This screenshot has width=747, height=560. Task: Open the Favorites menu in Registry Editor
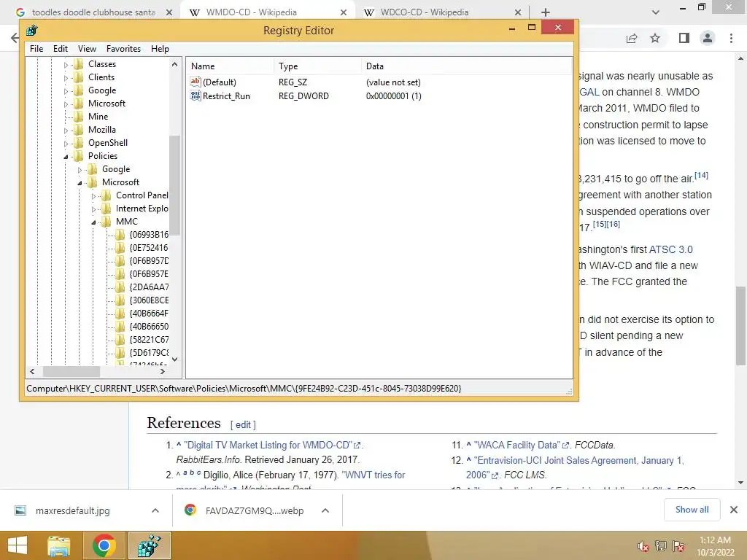click(123, 49)
